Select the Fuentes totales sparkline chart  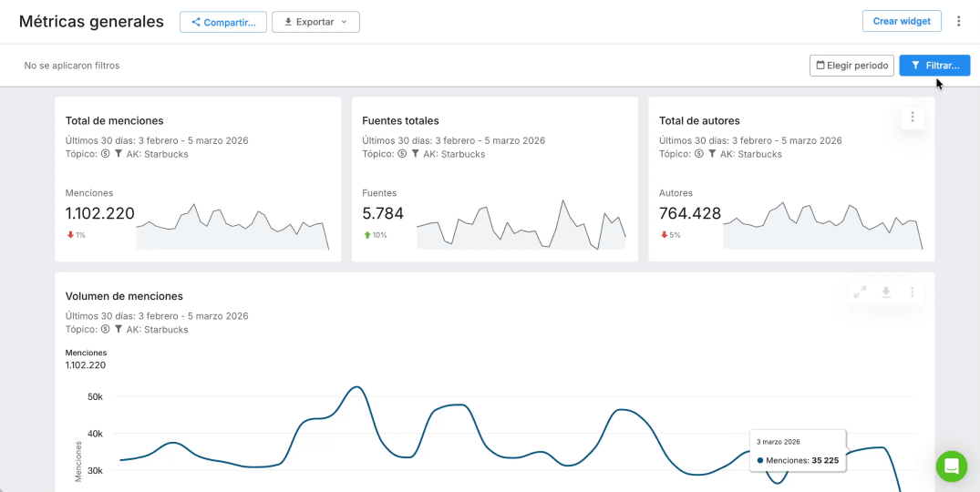[521, 226]
